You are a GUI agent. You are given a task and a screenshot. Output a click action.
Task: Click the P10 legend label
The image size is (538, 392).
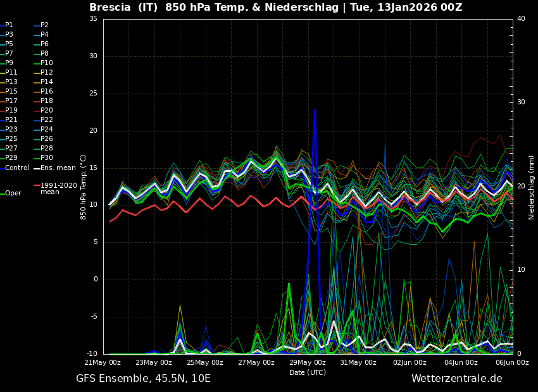point(47,63)
